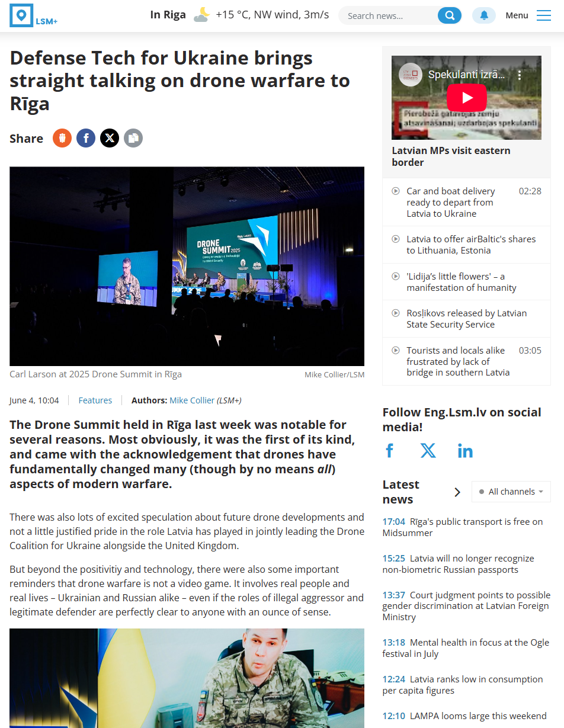The height and width of the screenshot is (728, 564).
Task: Share article via the Facebook share icon
Action: click(86, 138)
